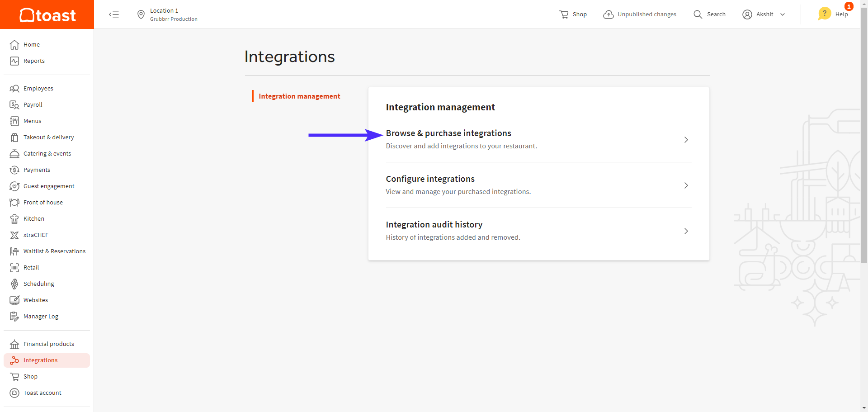Open Integration audit history chevron
Viewport: 868px width, 412px height.
(x=686, y=231)
